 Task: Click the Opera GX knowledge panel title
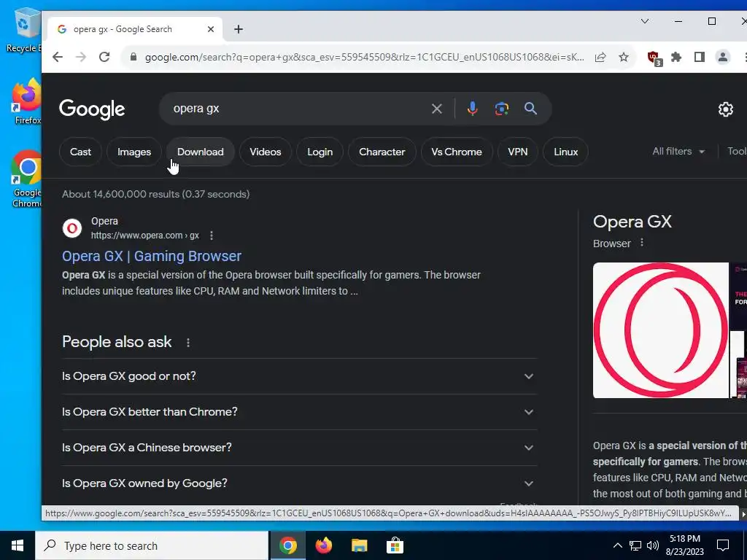(x=632, y=222)
